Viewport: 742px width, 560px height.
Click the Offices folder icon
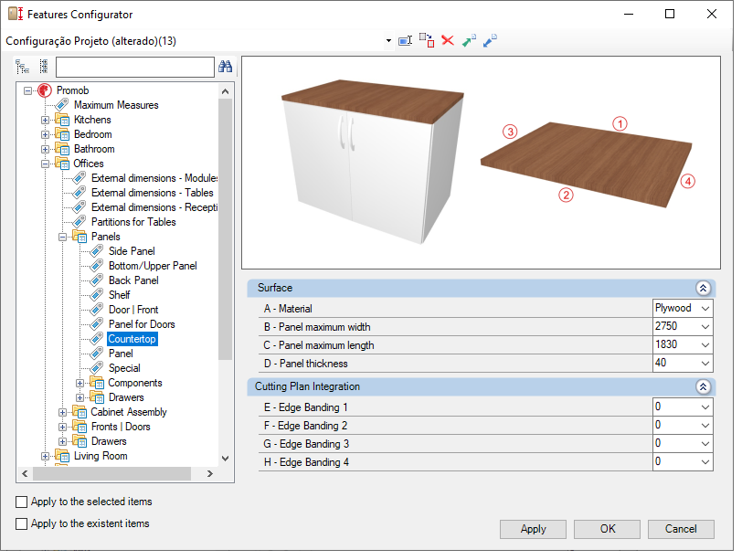pos(62,164)
